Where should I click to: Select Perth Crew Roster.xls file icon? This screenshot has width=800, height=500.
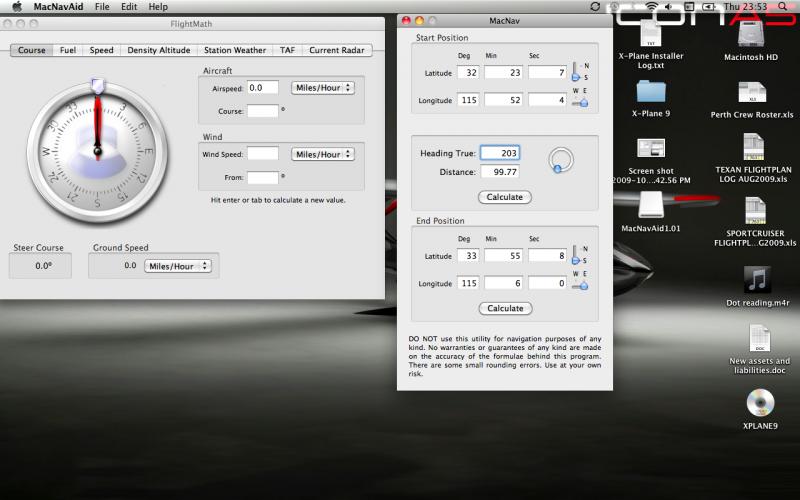coord(752,93)
